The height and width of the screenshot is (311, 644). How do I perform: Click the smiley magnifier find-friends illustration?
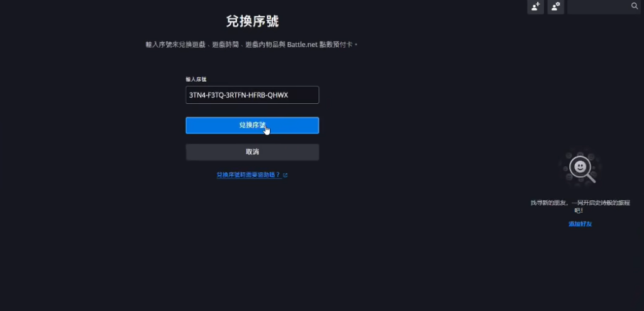[x=580, y=167]
